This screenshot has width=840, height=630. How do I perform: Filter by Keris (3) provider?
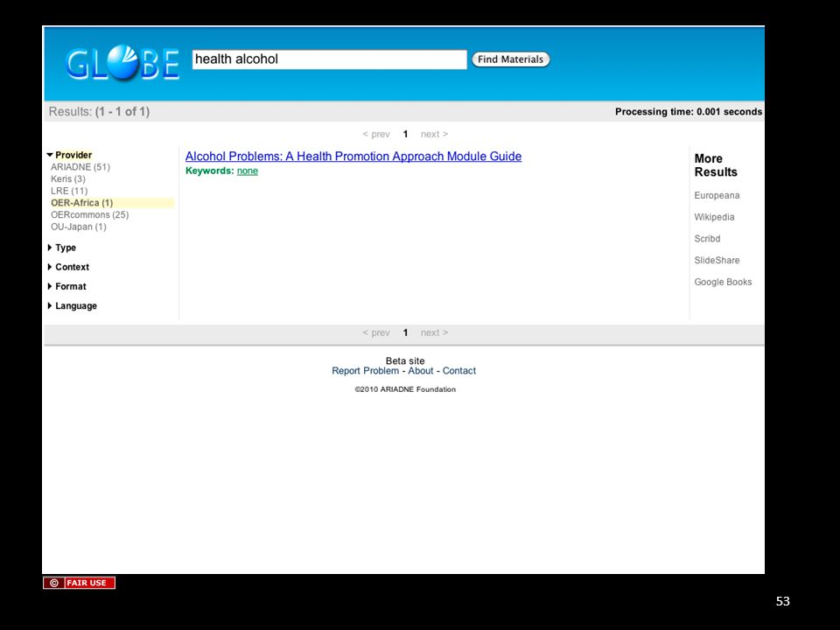tap(68, 178)
